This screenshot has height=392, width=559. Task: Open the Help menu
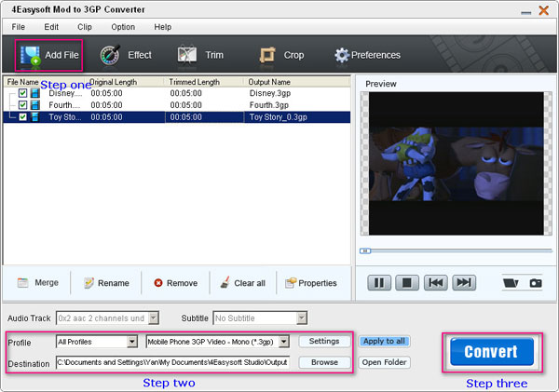click(x=162, y=27)
